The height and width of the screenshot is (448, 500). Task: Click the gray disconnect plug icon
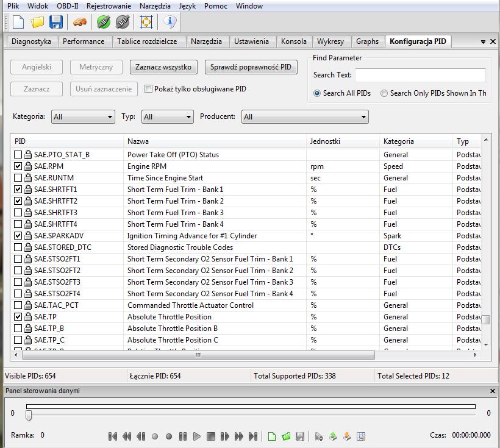[123, 23]
